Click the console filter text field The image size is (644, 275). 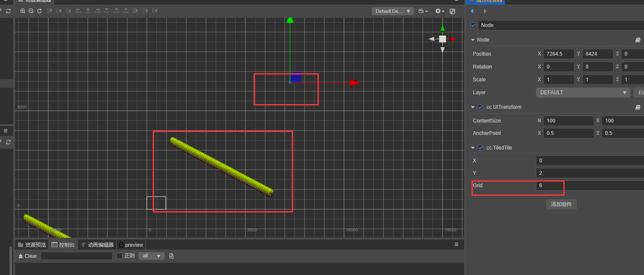coord(77,256)
